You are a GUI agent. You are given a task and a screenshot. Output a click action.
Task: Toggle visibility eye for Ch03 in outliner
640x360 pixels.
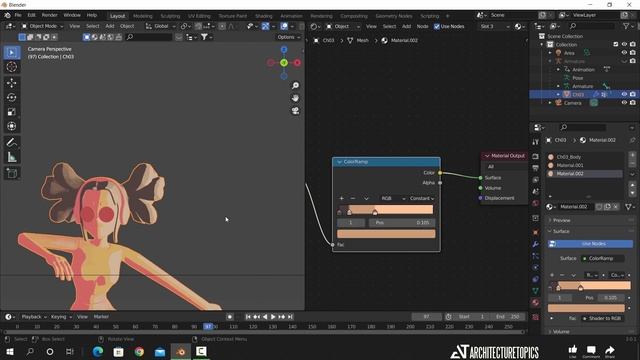[624, 94]
